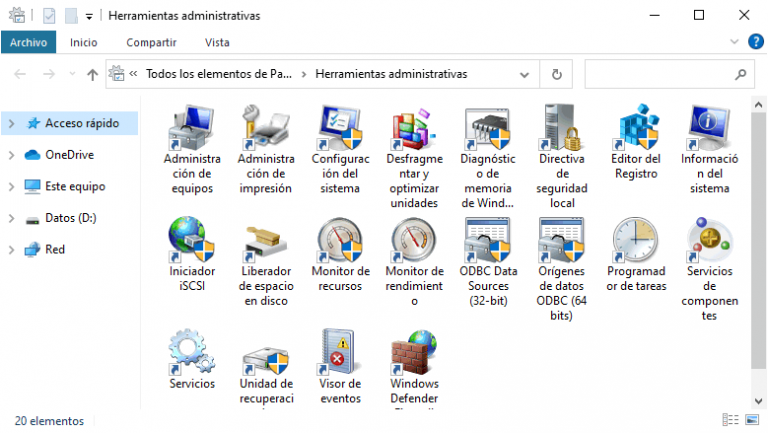Expand the Acceso rápido tree node

click(x=11, y=124)
